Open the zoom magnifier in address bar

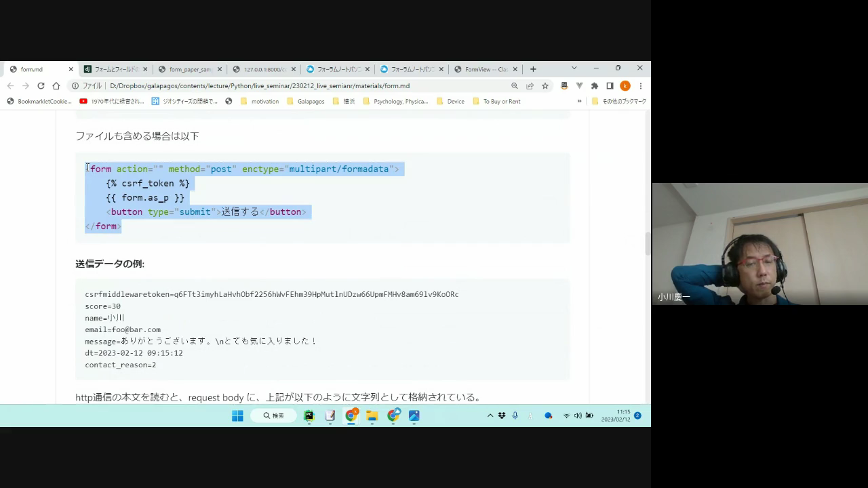tap(515, 86)
